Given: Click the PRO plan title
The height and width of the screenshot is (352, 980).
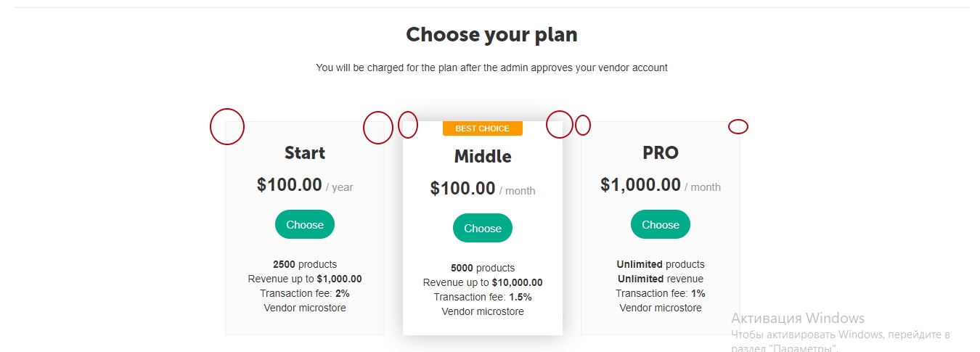Looking at the screenshot, I should 661,153.
